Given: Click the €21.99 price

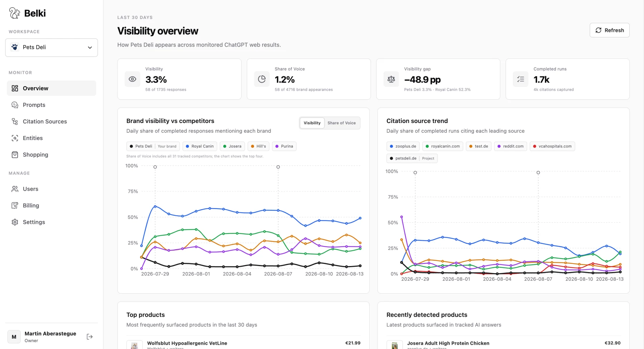Looking at the screenshot, I should point(353,343).
